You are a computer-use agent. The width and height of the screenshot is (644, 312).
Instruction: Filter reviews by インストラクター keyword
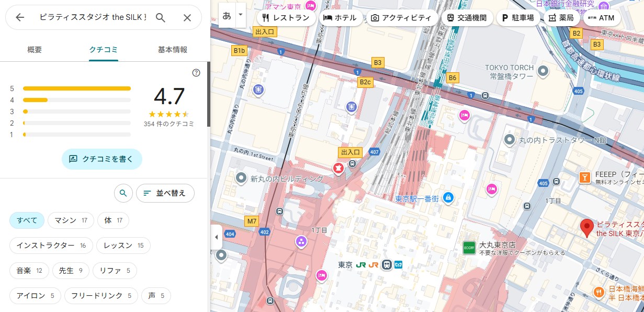click(51, 246)
